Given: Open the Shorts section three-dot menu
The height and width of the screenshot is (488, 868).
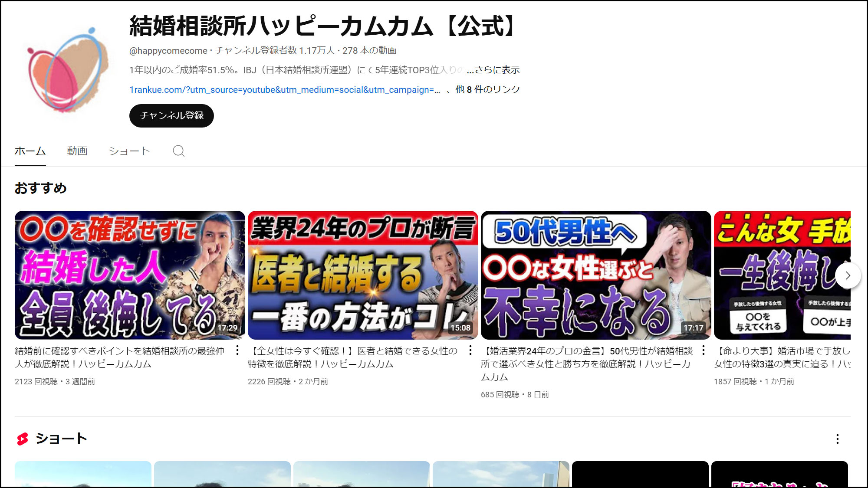Looking at the screenshot, I should coord(837,439).
